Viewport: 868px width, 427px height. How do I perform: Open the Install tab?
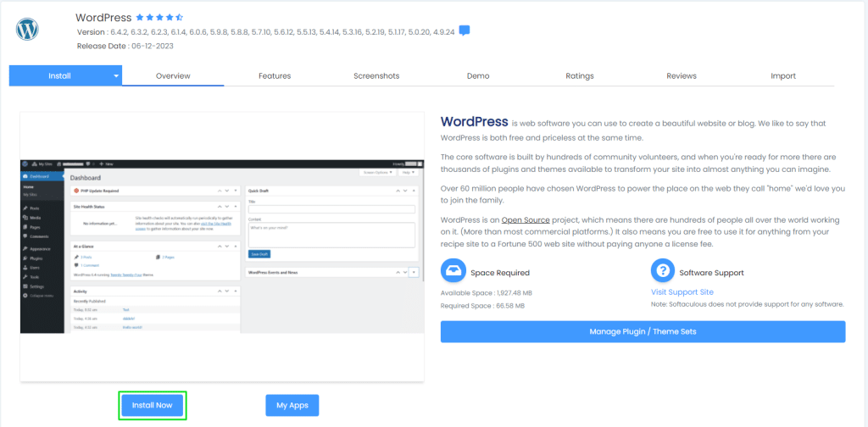click(x=59, y=75)
